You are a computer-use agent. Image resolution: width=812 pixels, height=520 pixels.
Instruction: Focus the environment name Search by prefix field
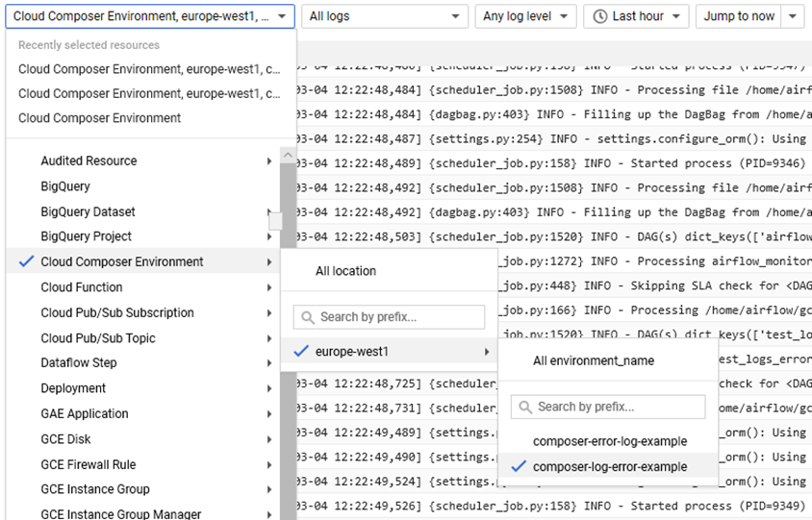pos(608,407)
